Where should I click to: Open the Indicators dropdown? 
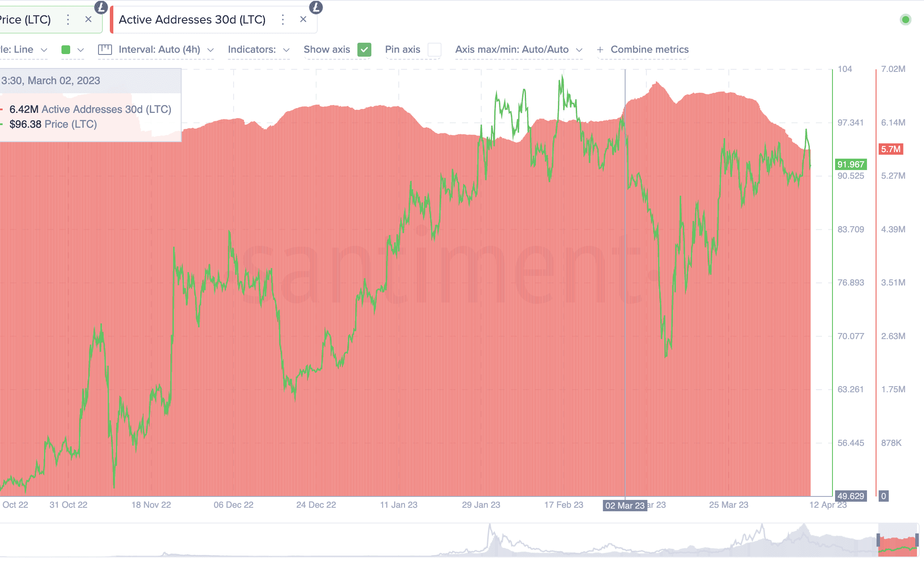coord(258,50)
